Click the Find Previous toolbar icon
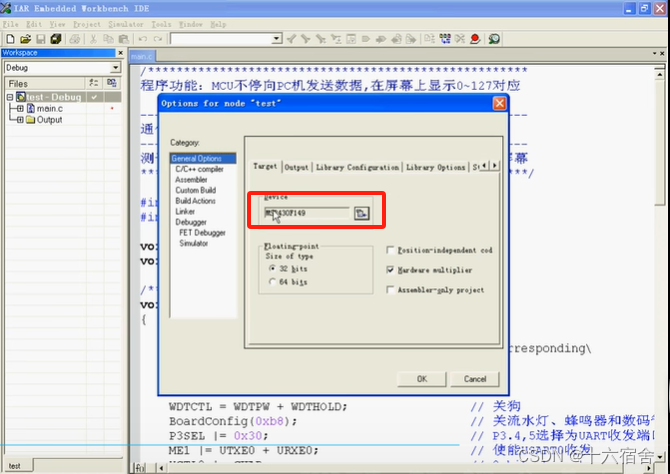This screenshot has height=474, width=670. point(291,39)
